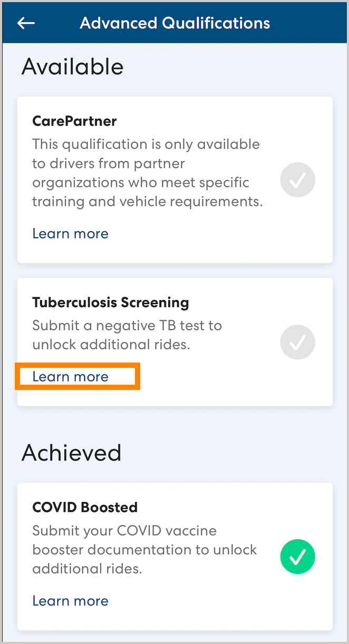Go back using the arrow icon
349x644 pixels.
26,23
